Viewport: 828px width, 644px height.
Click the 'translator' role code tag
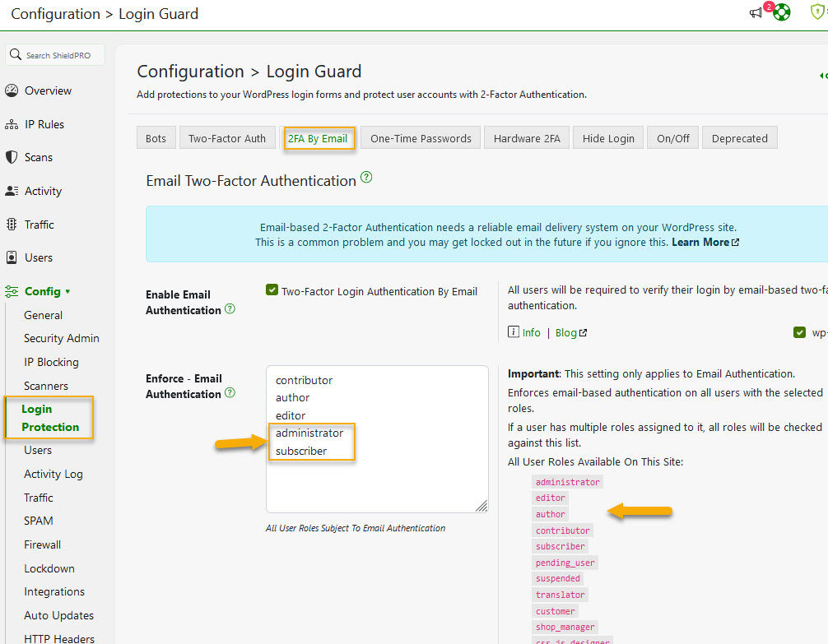click(x=561, y=595)
